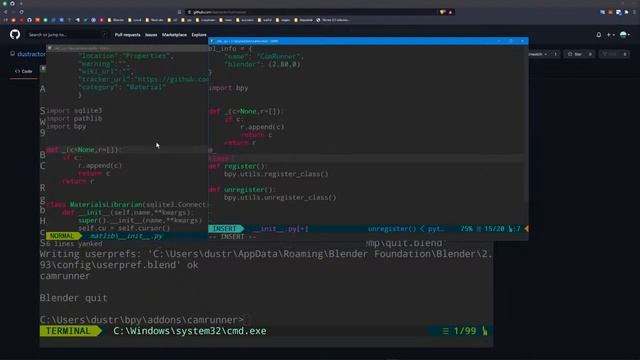Open the Brave Rewards triangle icon
The image size is (640, 360).
click(x=451, y=12)
